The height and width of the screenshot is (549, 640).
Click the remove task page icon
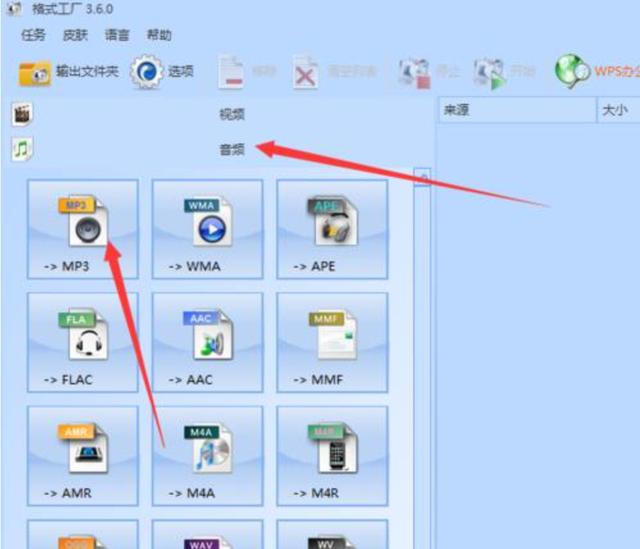tap(231, 73)
